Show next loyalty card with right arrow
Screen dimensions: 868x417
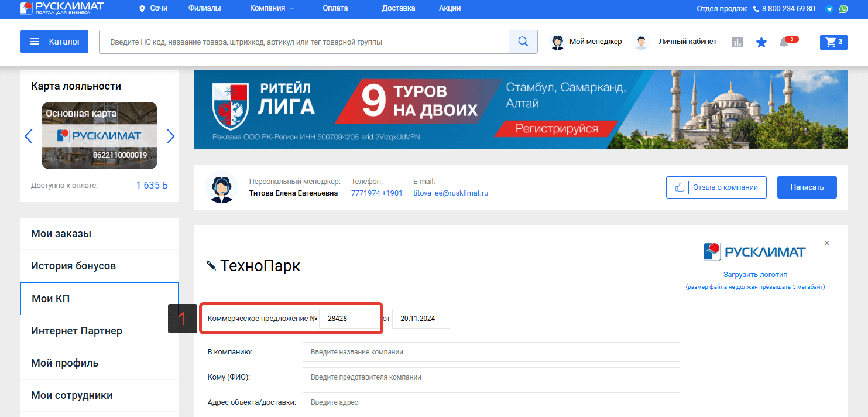[170, 136]
